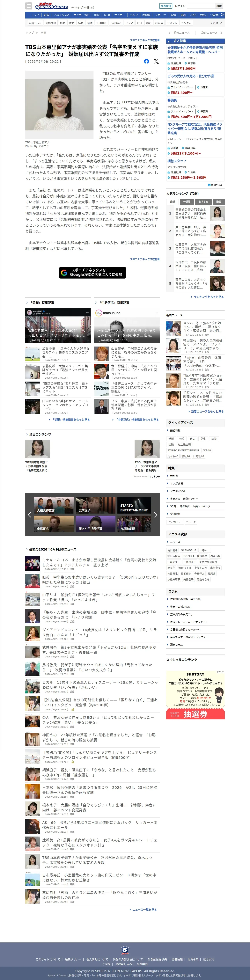Click the UZOU recommendation logo
Screen dimensions: 250x980
coord(156,476)
